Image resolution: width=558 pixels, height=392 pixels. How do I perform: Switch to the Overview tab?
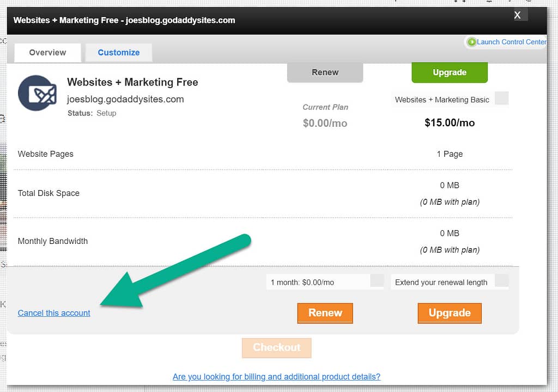tap(47, 53)
